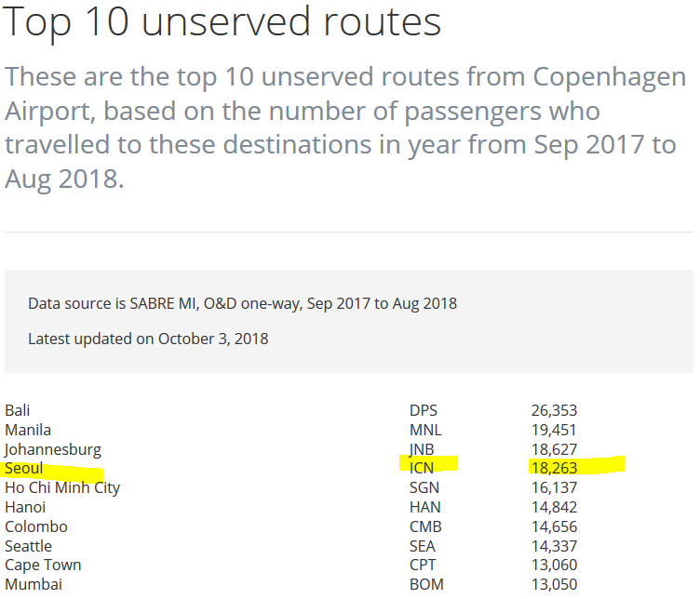Click the MNL airport code
Screen dimensions: 700x599
point(425,430)
